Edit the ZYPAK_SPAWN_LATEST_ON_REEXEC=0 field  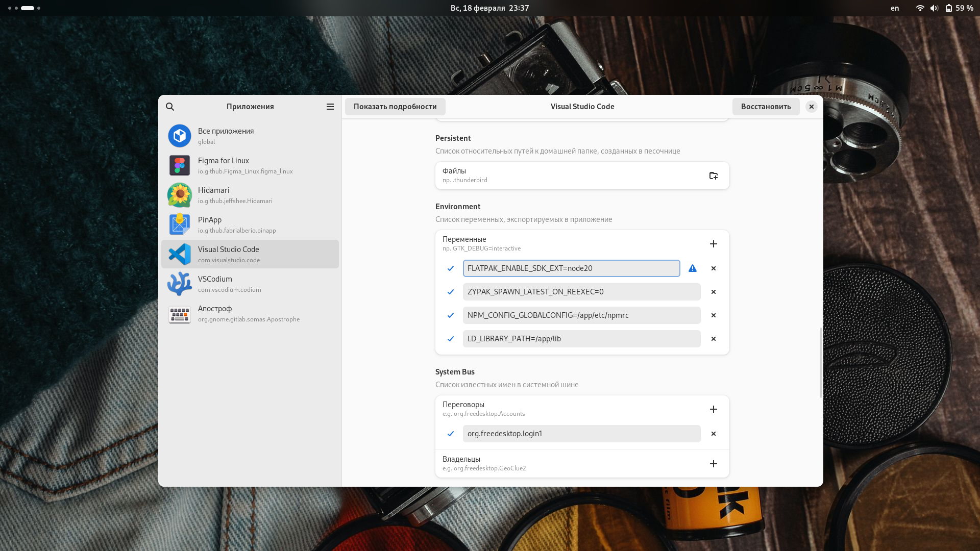581,292
